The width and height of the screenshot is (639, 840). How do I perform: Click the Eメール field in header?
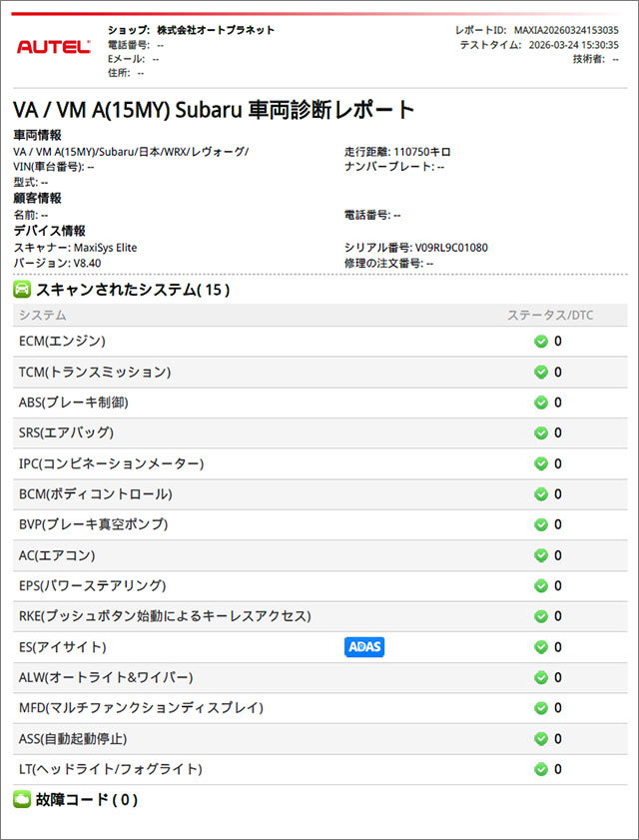pyautogui.click(x=134, y=59)
